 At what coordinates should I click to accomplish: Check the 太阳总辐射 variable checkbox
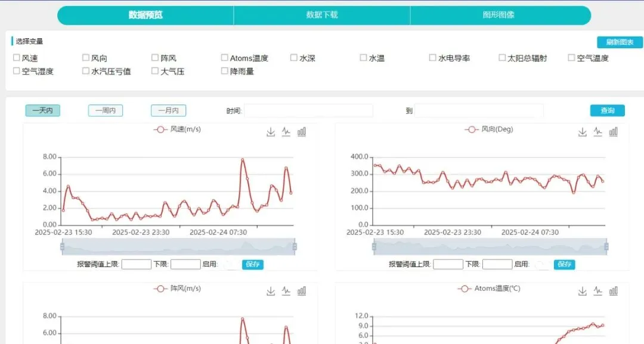(502, 57)
